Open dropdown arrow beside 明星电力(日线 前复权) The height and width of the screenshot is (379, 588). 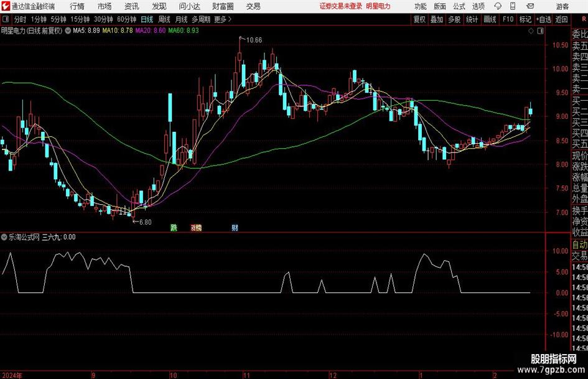pyautogui.click(x=68, y=30)
